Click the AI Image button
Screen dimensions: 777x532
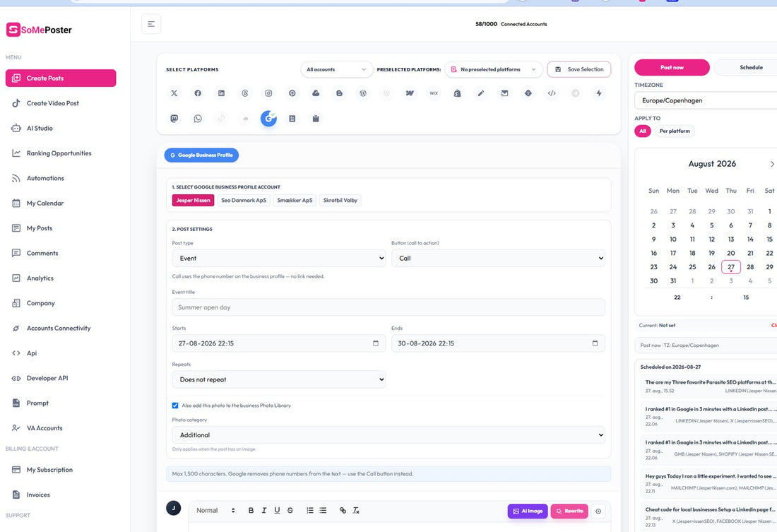[528, 511]
